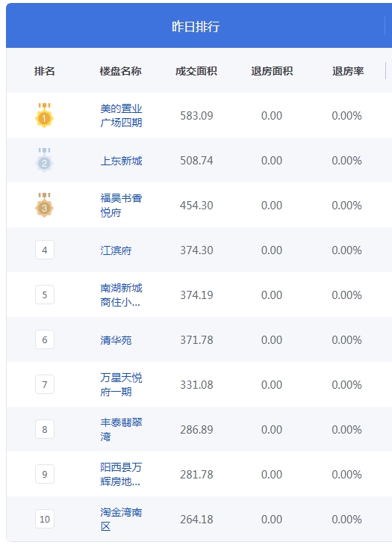Image resolution: width=392 pixels, height=548 pixels.
Task: Switch to the 昨日排行 tab
Action: 196,26
